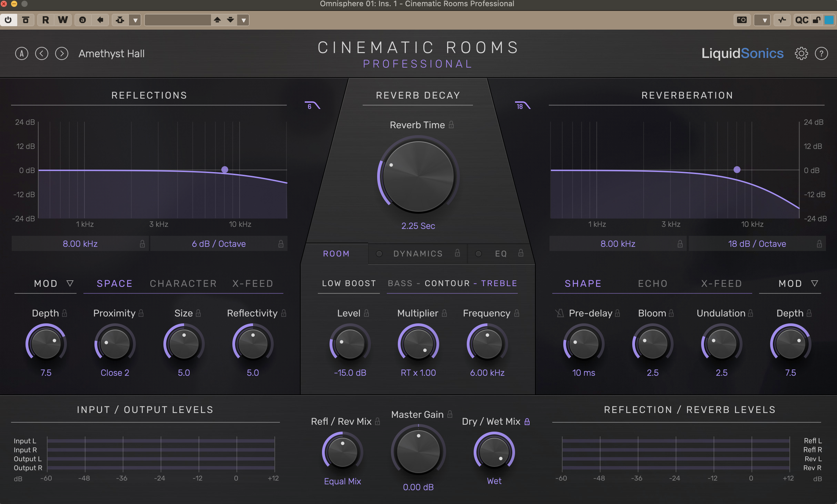Click the reverberation 18 dB filter shape icon

tap(523, 105)
